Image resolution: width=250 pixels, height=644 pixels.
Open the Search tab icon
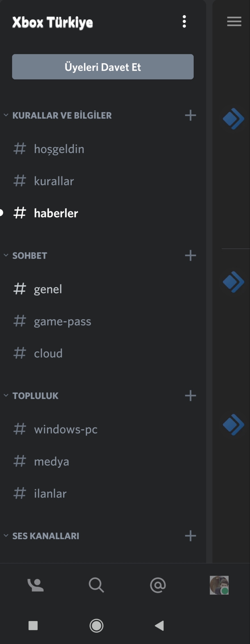96,585
